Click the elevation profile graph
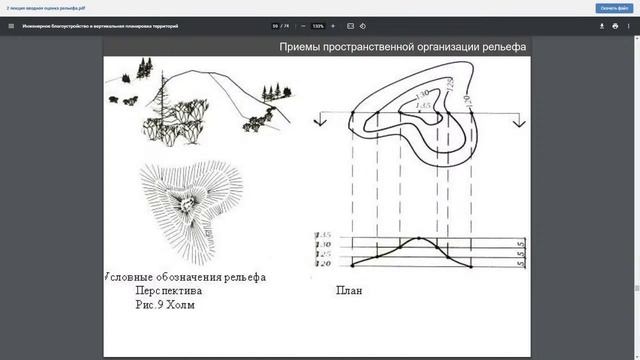Screen dimensions: 640x360 pyautogui.click(x=420, y=251)
